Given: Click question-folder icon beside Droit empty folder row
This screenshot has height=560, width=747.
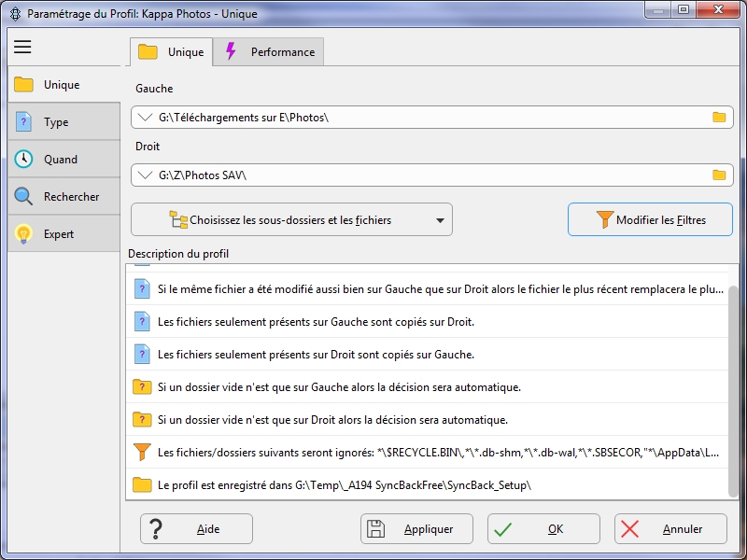Looking at the screenshot, I should (x=142, y=419).
